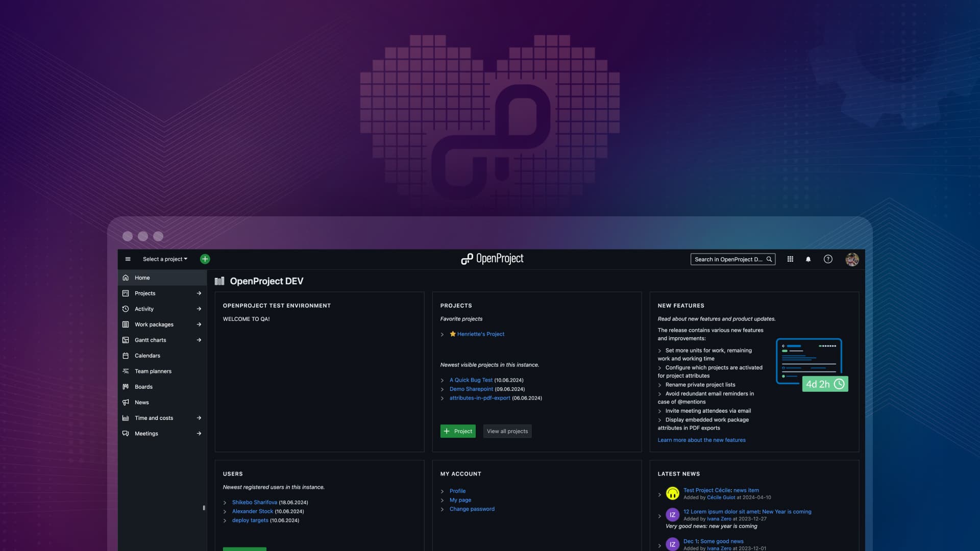Open Gantt charts from the sidebar
Viewport: 980px width, 551px height.
pos(150,340)
